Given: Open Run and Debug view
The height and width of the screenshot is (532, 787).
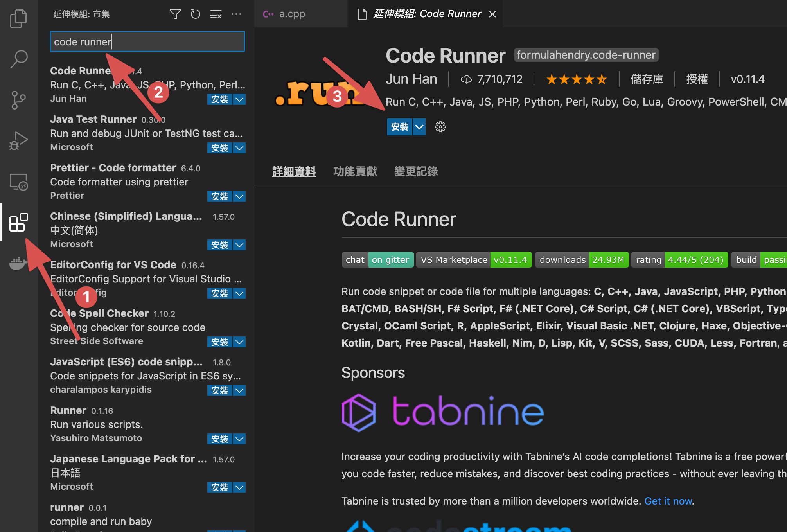Looking at the screenshot, I should coord(18,141).
